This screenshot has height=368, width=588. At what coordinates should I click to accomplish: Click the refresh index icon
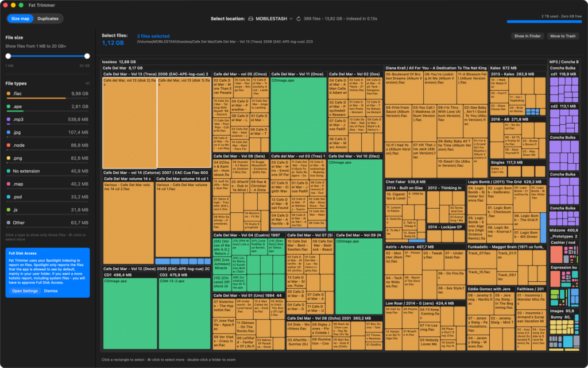coord(299,18)
